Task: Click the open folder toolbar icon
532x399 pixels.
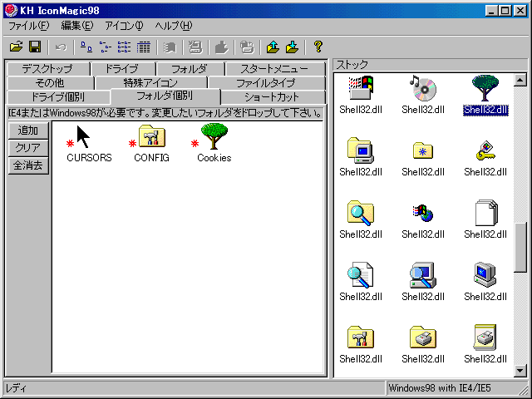Action: (x=16, y=47)
